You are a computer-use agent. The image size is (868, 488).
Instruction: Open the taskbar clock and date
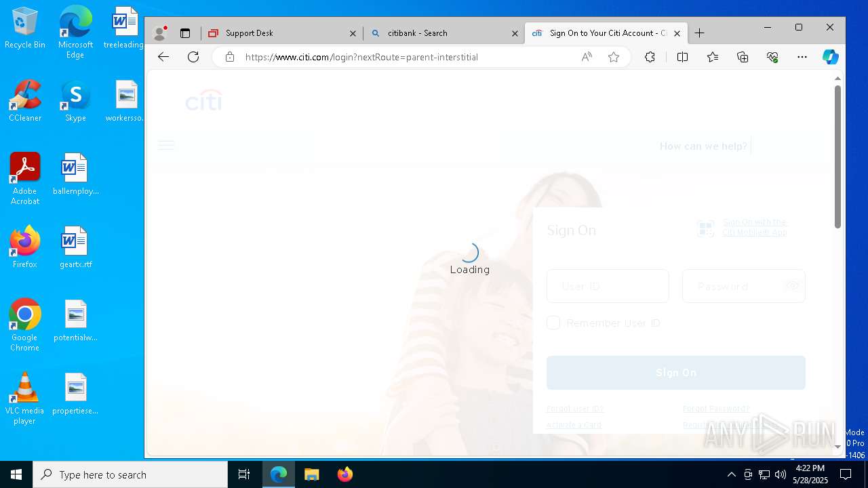(x=810, y=474)
